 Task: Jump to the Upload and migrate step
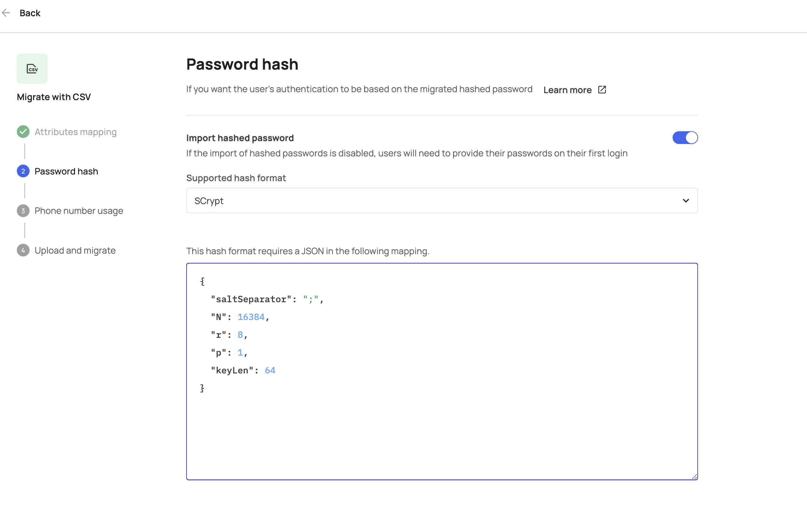coord(75,250)
